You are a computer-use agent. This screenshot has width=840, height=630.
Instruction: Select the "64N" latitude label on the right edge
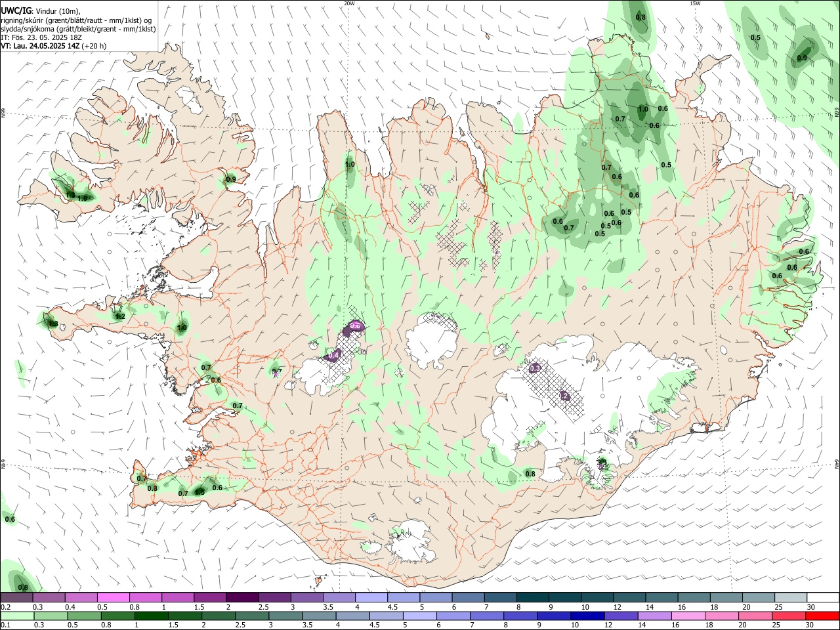[837, 463]
